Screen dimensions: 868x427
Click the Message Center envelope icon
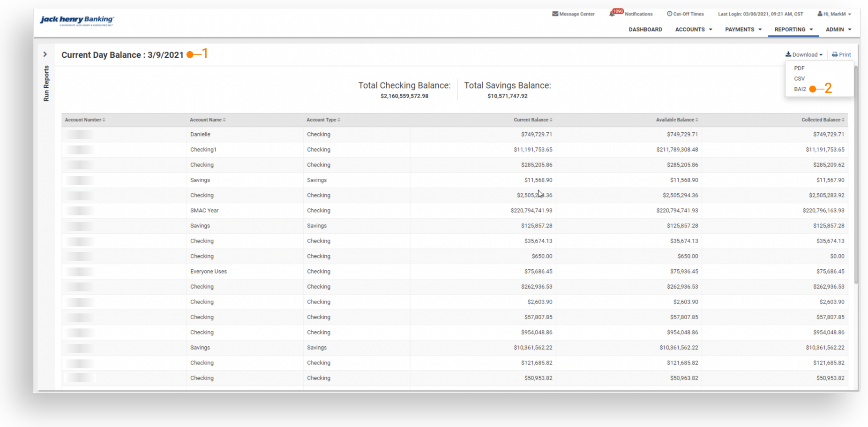click(x=555, y=14)
